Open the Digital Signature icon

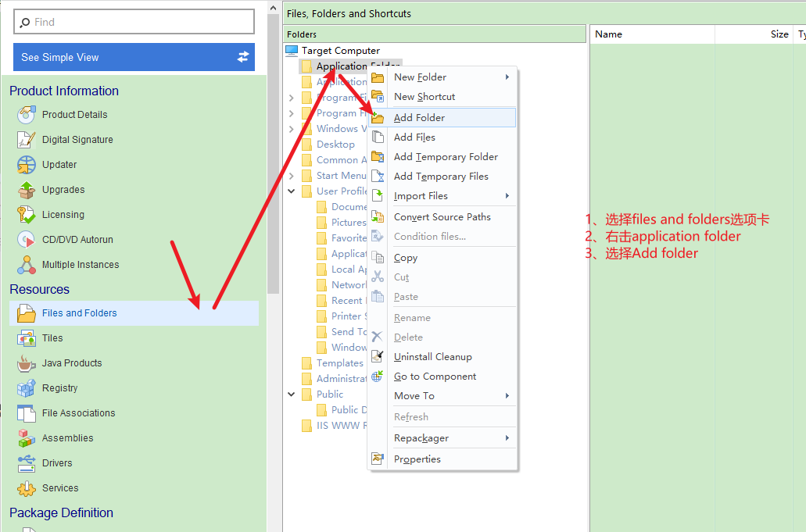pyautogui.click(x=27, y=140)
